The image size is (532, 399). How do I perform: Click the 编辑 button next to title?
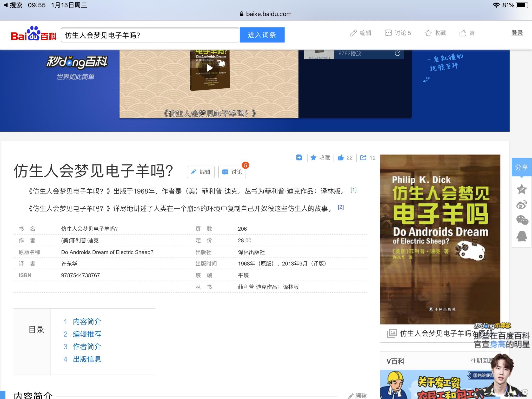[201, 172]
